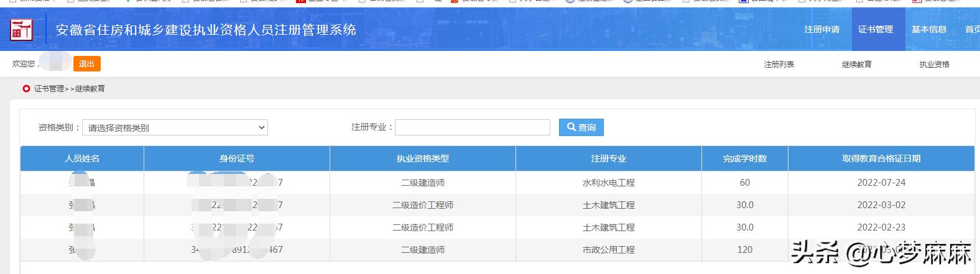Open the 基本信息 tab
The height and width of the screenshot is (274, 980).
[x=929, y=29]
